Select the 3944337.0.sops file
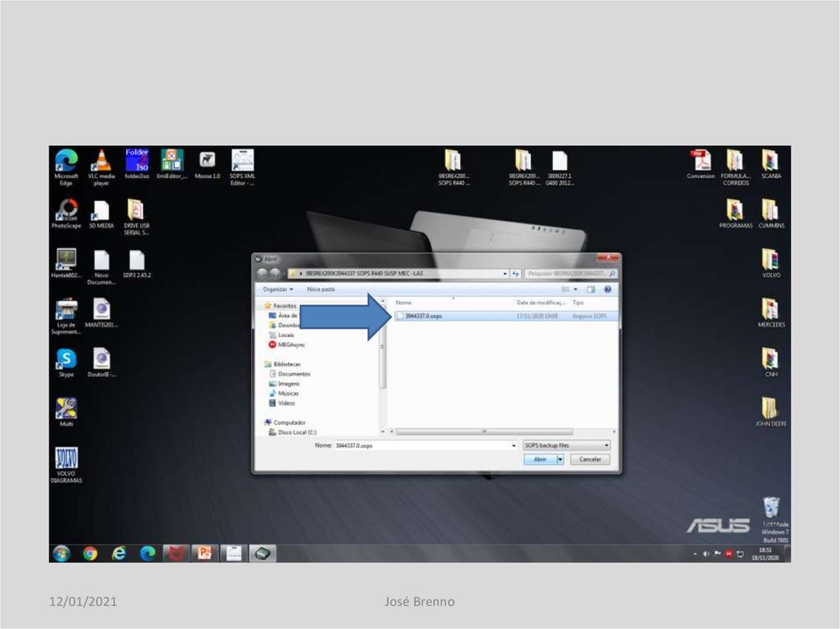This screenshot has width=840, height=629. [423, 316]
